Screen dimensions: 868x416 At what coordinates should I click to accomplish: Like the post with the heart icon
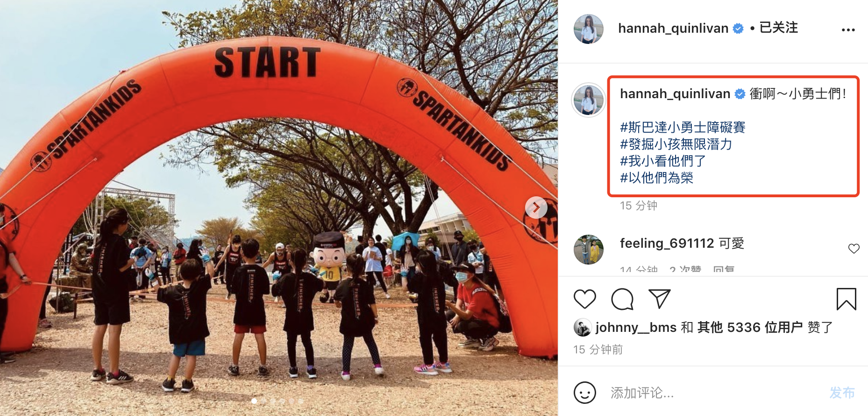pyautogui.click(x=584, y=300)
